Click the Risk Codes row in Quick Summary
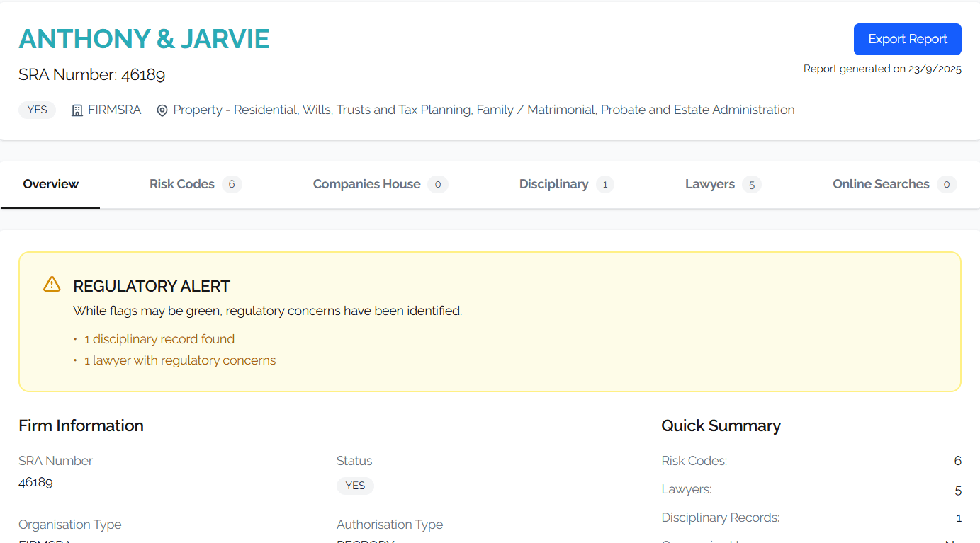980x543 pixels. [x=811, y=461]
